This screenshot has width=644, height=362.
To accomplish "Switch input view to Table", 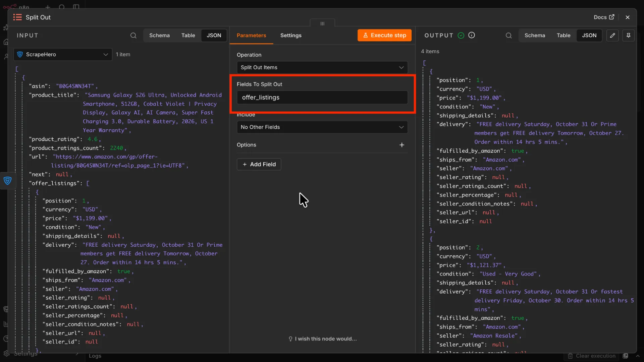I will click(188, 35).
